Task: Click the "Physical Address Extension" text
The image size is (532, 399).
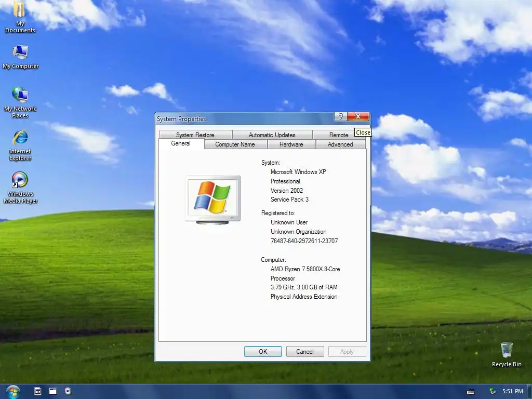Action: pyautogui.click(x=304, y=297)
